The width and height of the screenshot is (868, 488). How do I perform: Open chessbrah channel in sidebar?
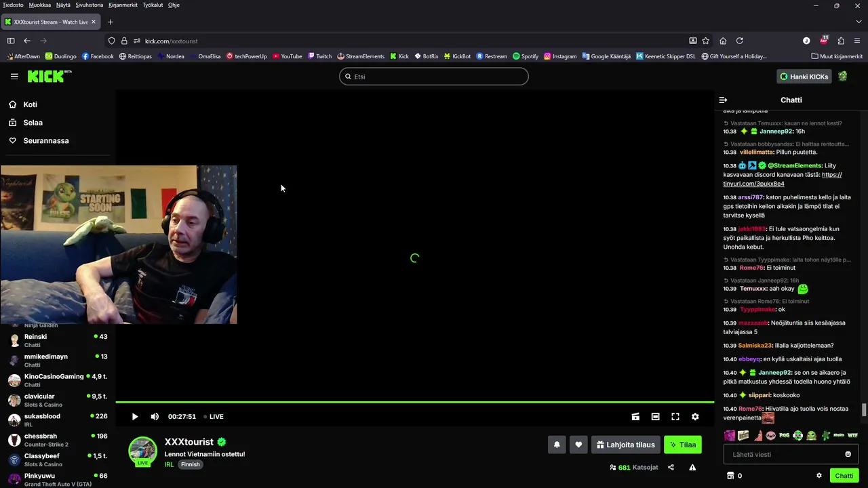click(x=57, y=440)
